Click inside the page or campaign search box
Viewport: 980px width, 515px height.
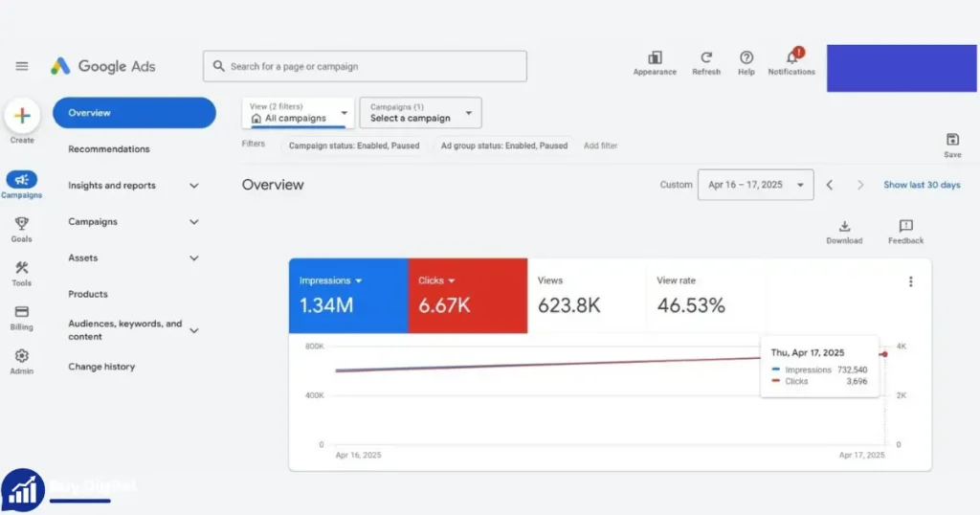coord(365,66)
